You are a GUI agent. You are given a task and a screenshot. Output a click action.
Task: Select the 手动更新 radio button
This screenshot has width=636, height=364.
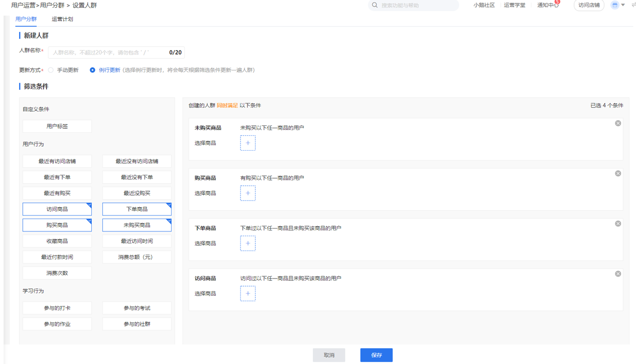[51, 70]
